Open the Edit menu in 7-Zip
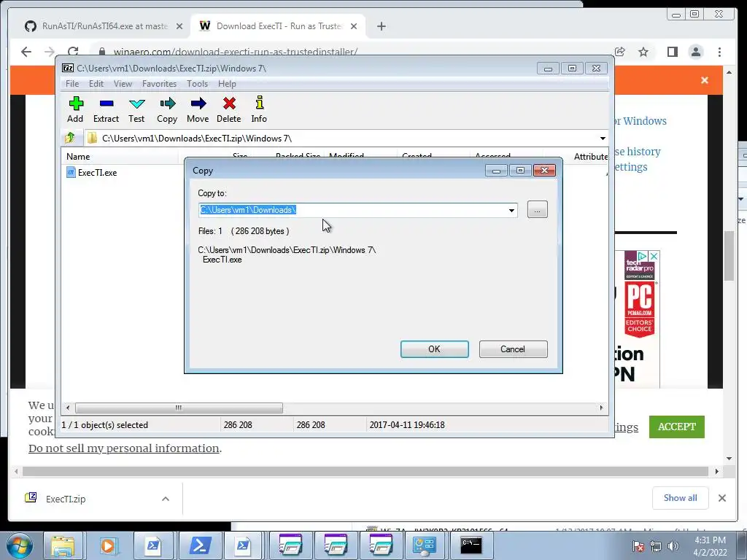 (96, 84)
